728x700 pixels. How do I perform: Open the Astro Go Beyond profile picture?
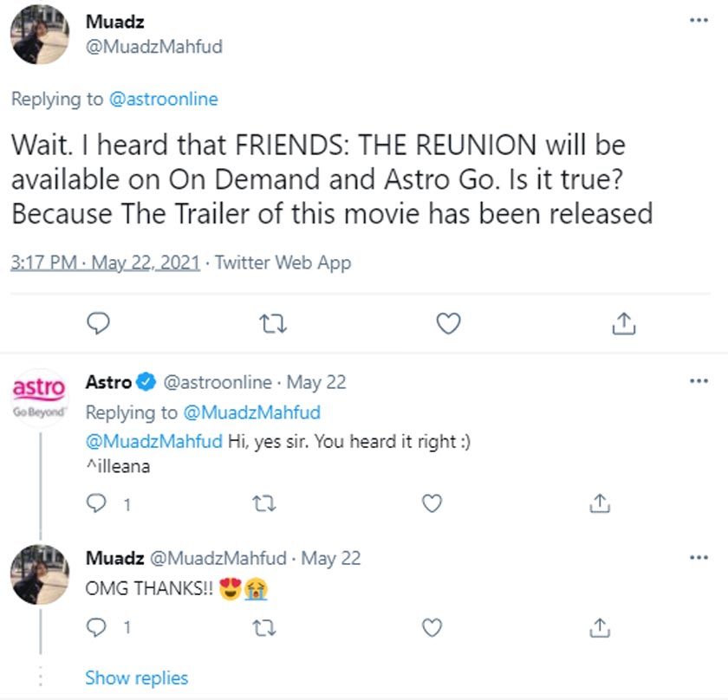click(39, 397)
